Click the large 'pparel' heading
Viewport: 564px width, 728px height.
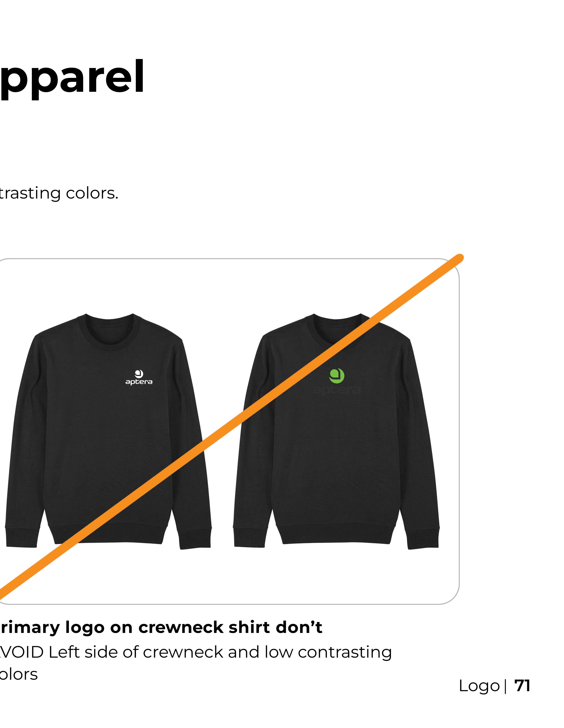tap(72, 78)
